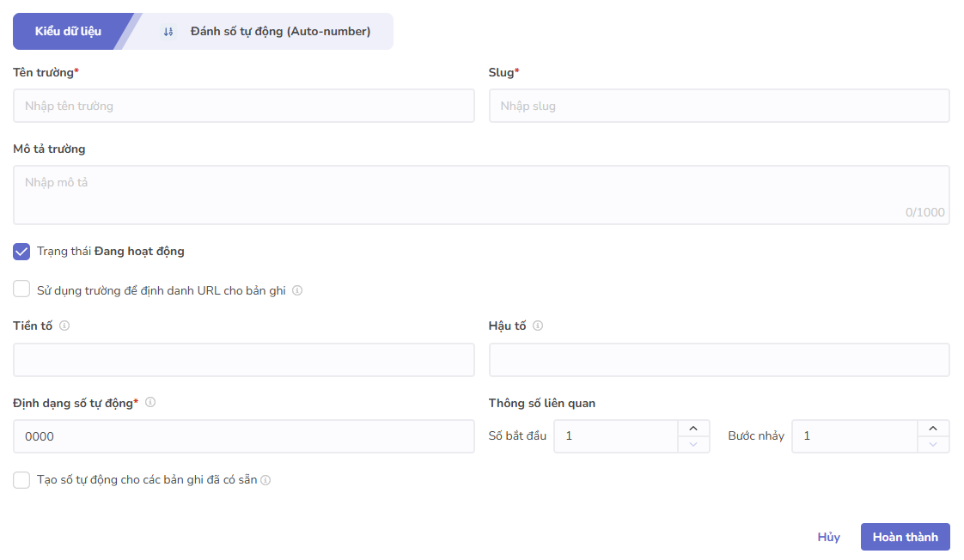The height and width of the screenshot is (560, 964).
Task: Click info icon for existing records auto-number
Action: (265, 480)
